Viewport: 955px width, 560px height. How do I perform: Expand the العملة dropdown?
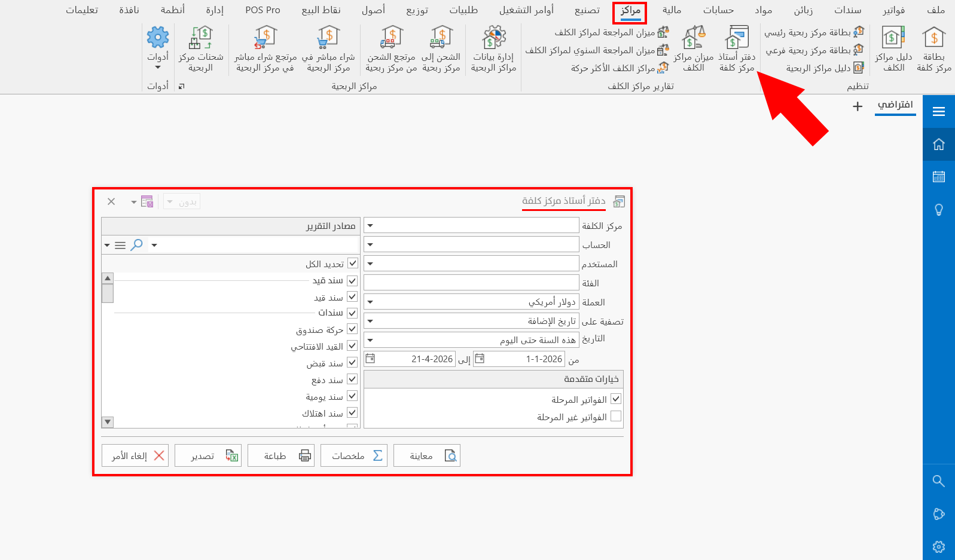(370, 302)
